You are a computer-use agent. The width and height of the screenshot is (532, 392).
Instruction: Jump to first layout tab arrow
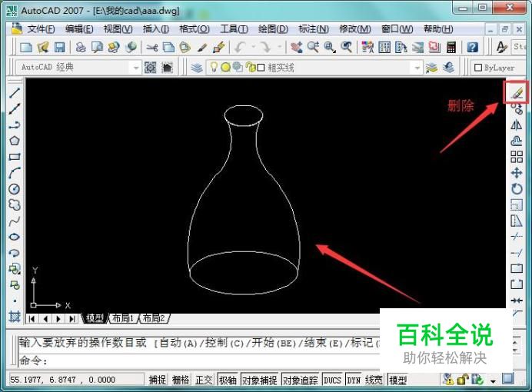[x=32, y=319]
